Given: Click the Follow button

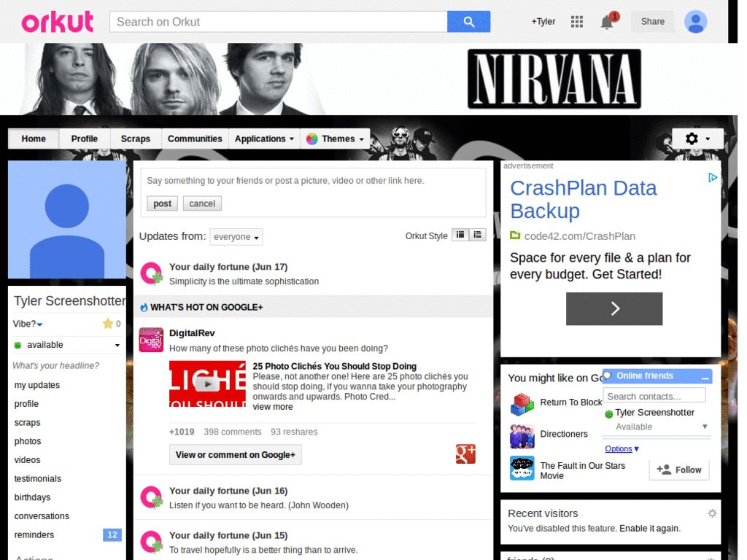Looking at the screenshot, I should click(679, 470).
